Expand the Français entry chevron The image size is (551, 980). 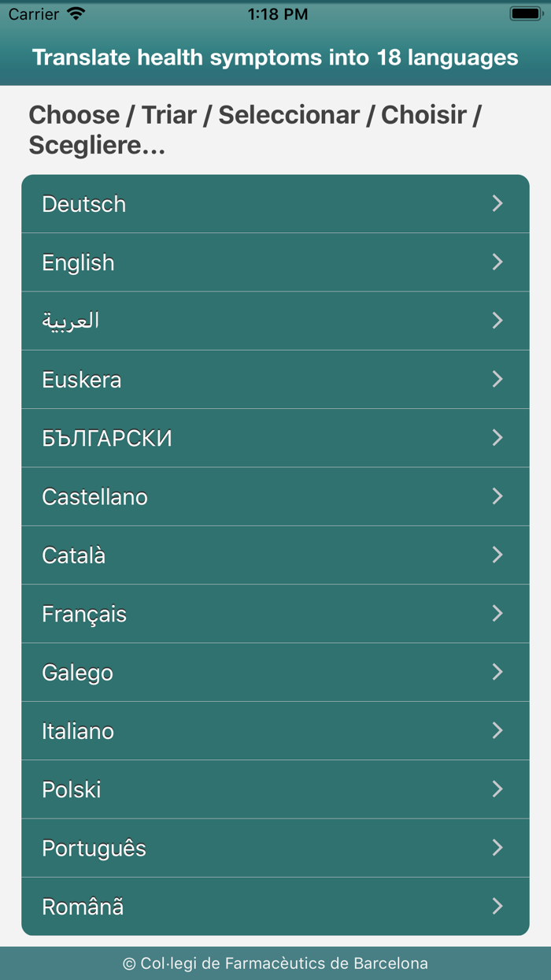coord(497,614)
